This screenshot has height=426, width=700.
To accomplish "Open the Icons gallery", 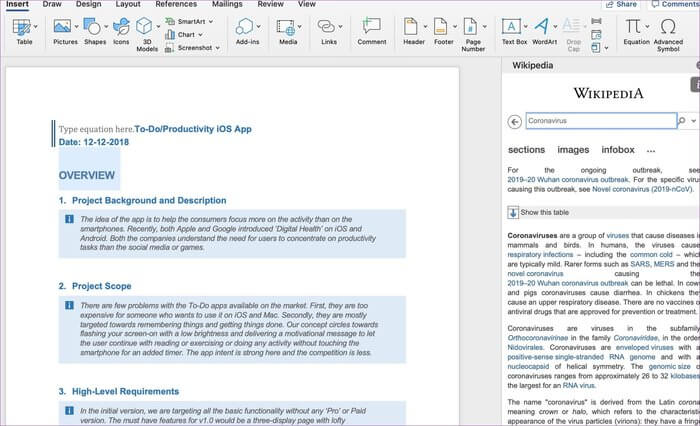I will click(121, 31).
